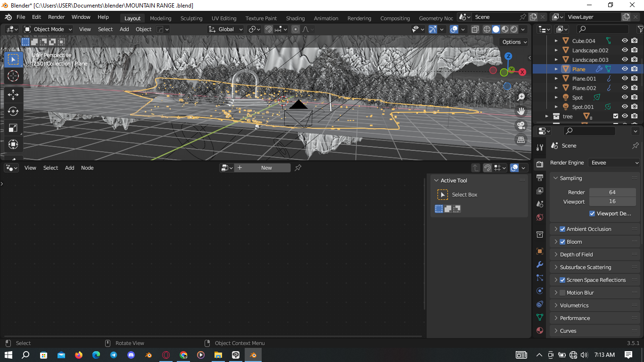The width and height of the screenshot is (644, 362).
Task: Toggle snapping magnet in viewport header
Action: click(x=268, y=29)
